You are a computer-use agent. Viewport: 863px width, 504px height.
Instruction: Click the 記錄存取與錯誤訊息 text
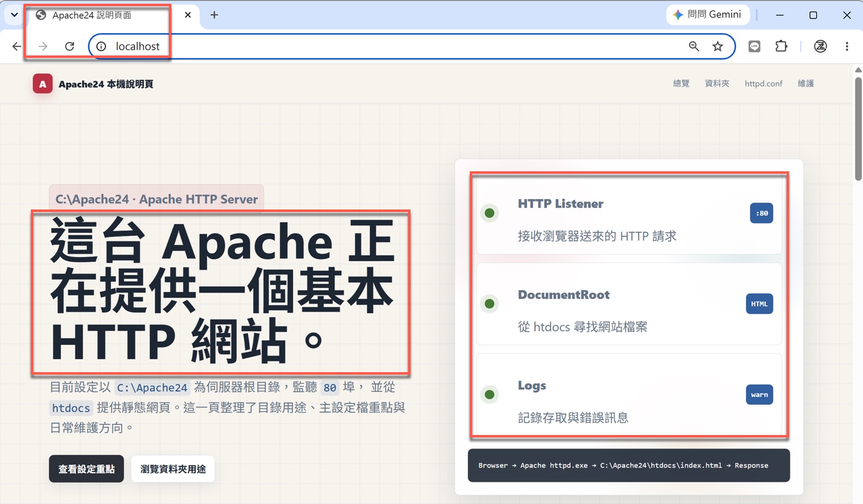tap(573, 418)
